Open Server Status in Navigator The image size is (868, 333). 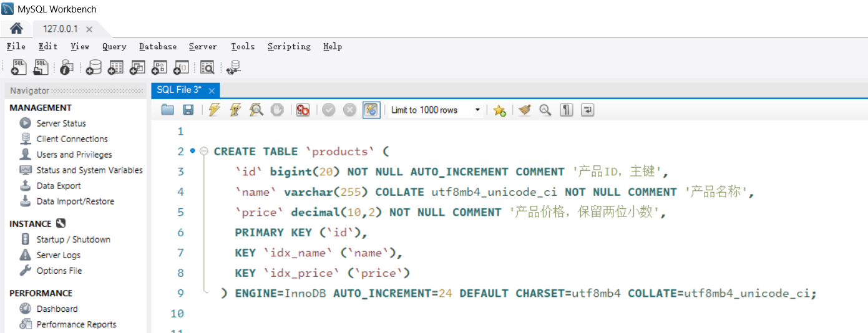[x=61, y=123]
